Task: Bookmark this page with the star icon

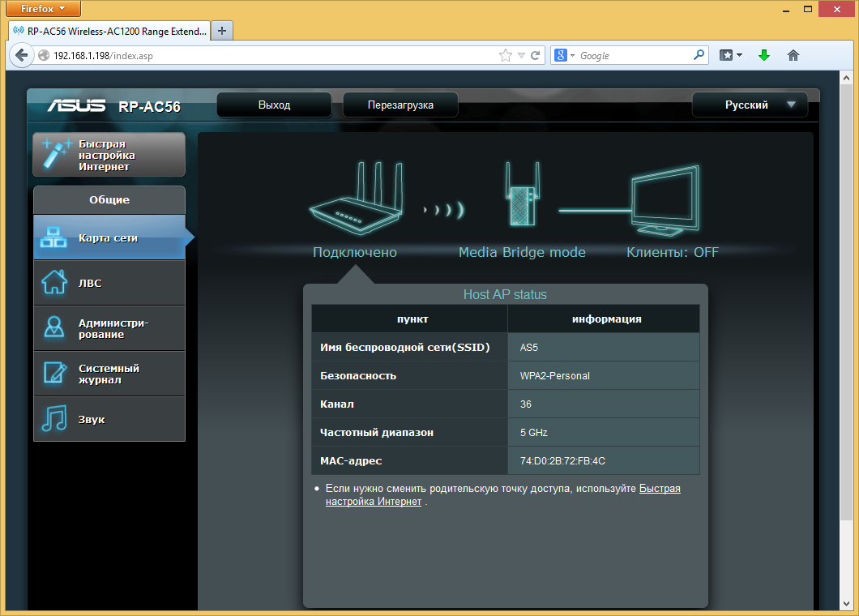Action: [x=505, y=55]
